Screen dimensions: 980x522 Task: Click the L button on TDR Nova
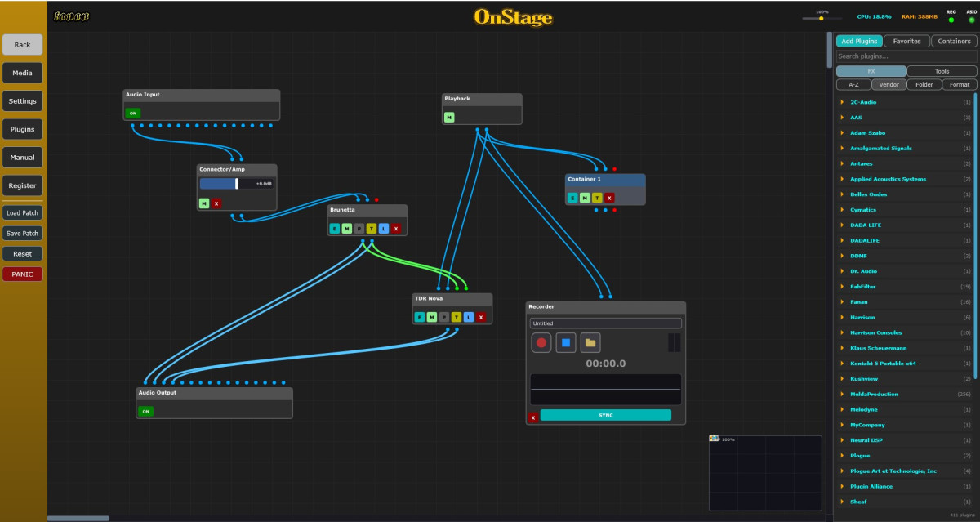point(469,317)
